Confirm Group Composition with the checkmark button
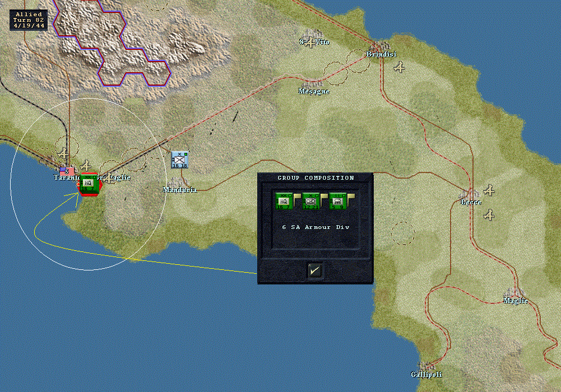Screen dimensions: 561x392 pos(315,271)
